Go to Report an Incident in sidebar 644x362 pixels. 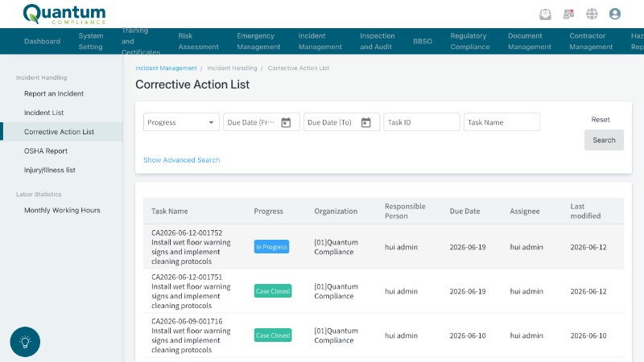tap(54, 93)
